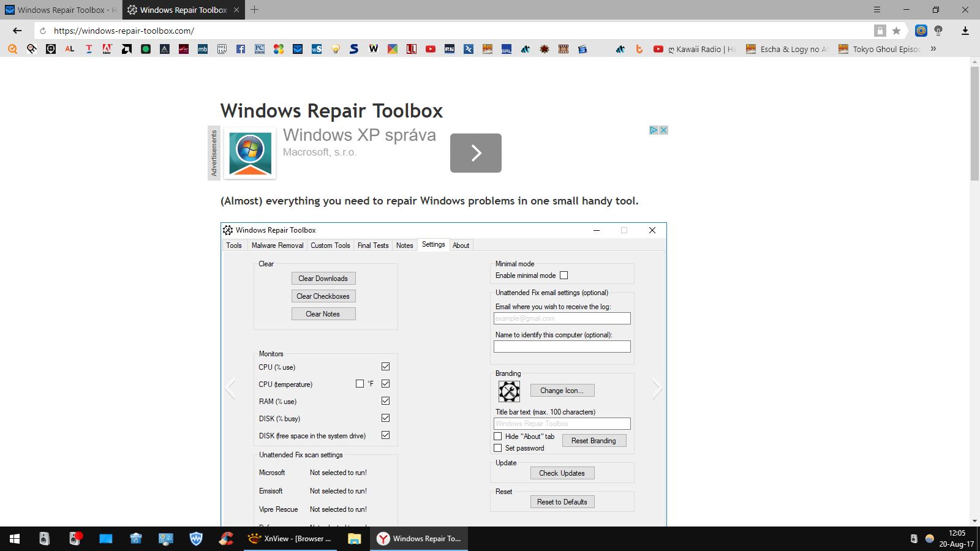
Task: Check the Set password checkbox
Action: coord(498,448)
